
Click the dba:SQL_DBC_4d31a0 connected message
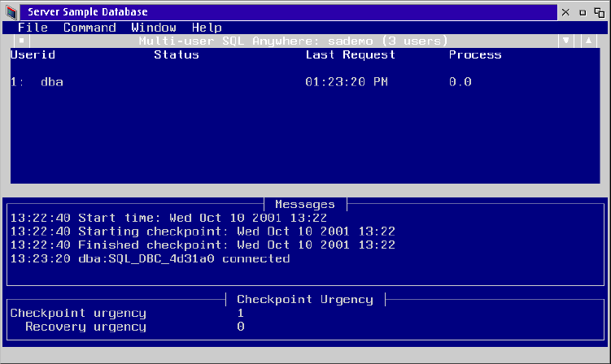(x=150, y=259)
